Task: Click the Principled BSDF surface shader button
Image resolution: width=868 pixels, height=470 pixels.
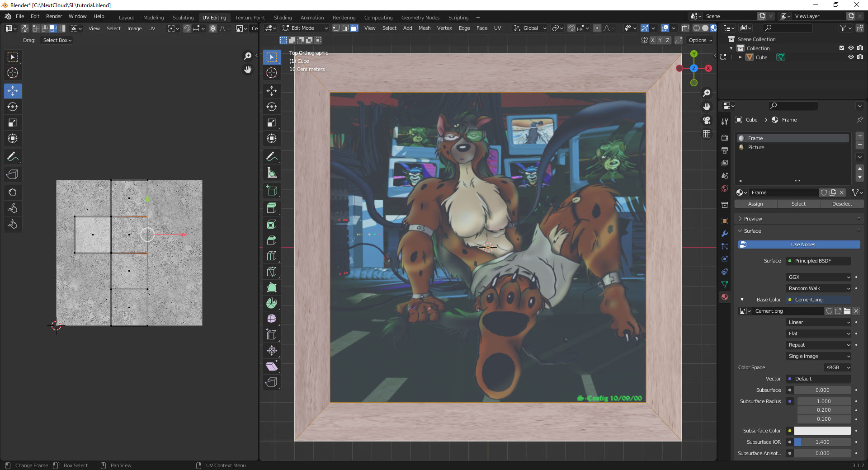Action: [819, 261]
